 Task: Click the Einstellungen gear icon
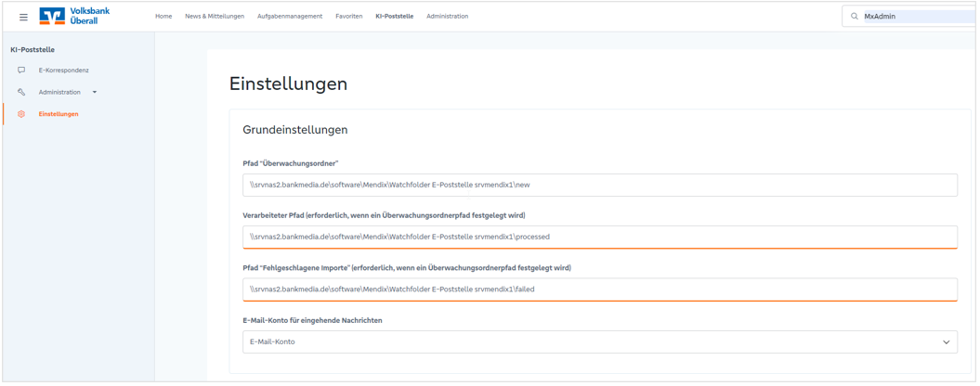tap(21, 114)
